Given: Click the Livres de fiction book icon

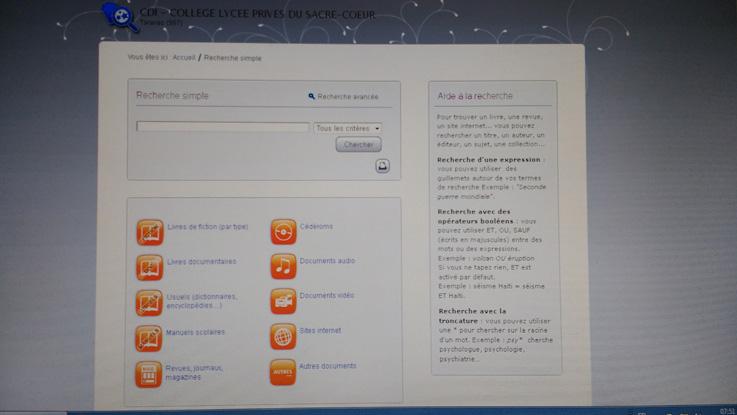Looking at the screenshot, I should (149, 233).
